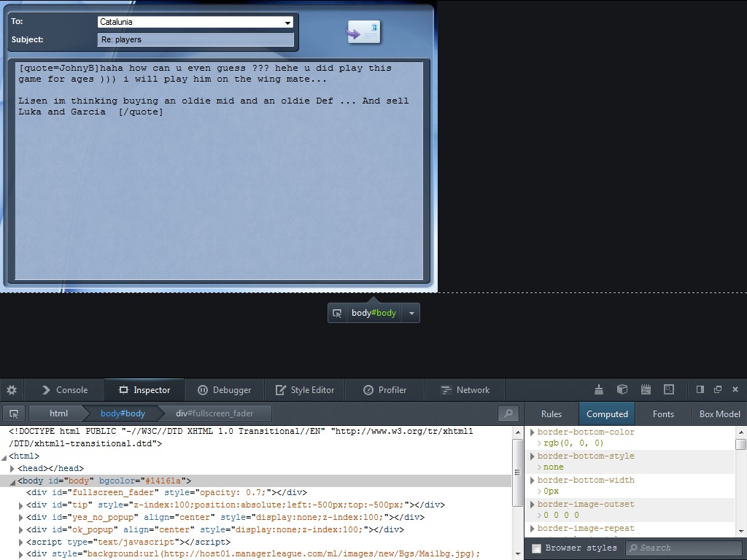Screen dimensions: 747x560
Task: Expand the ok_popup div node
Action: coord(21,530)
